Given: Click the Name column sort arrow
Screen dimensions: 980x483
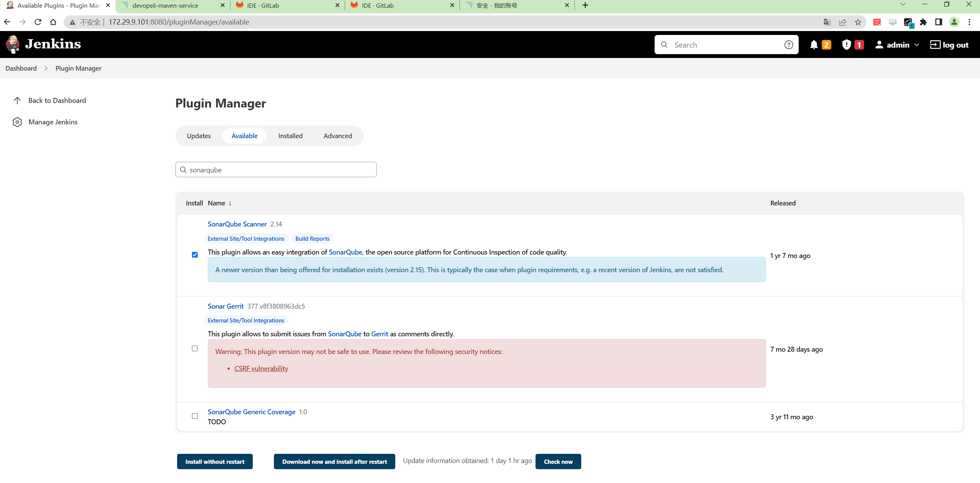Looking at the screenshot, I should point(230,203).
